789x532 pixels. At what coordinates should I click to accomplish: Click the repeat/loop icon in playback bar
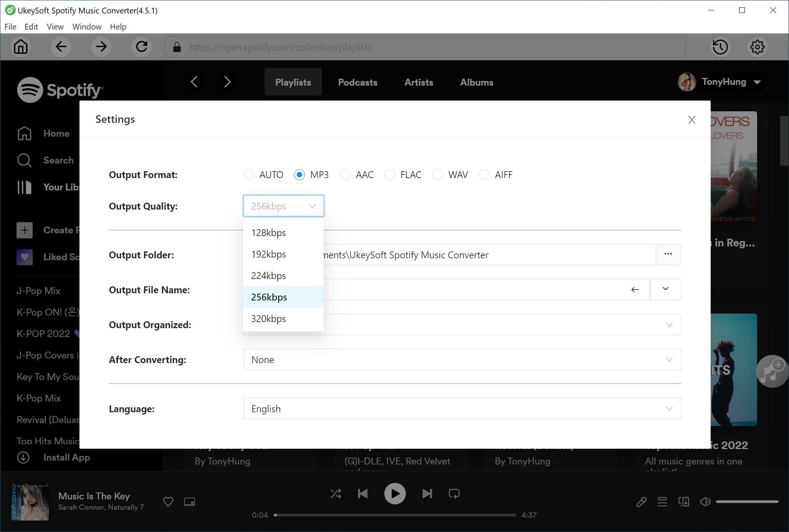point(454,493)
